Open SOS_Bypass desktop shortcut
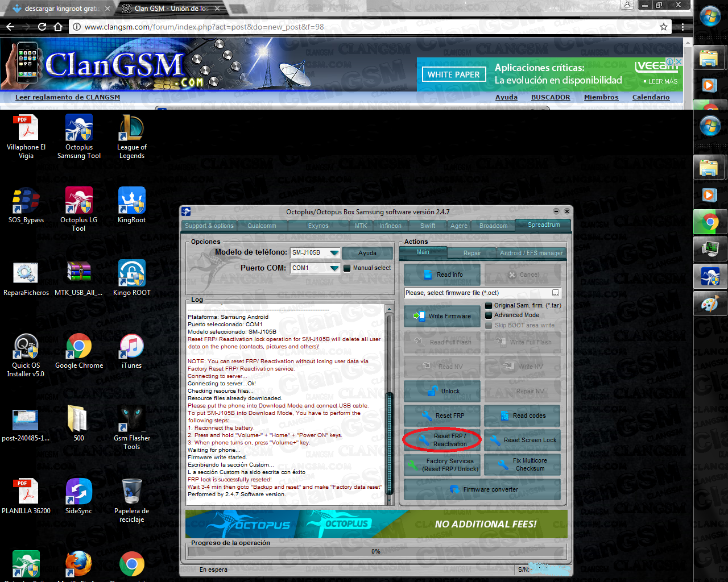728x582 pixels. [26, 205]
